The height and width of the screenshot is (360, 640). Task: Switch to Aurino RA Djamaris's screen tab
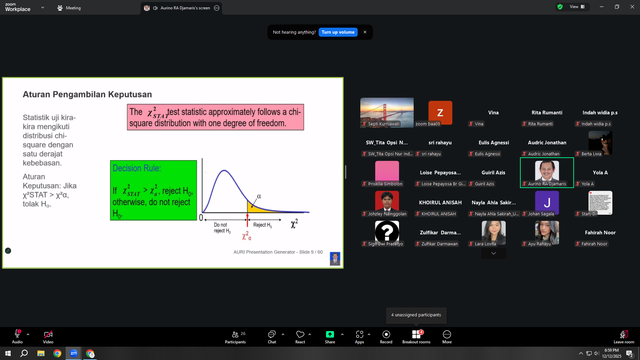181,8
